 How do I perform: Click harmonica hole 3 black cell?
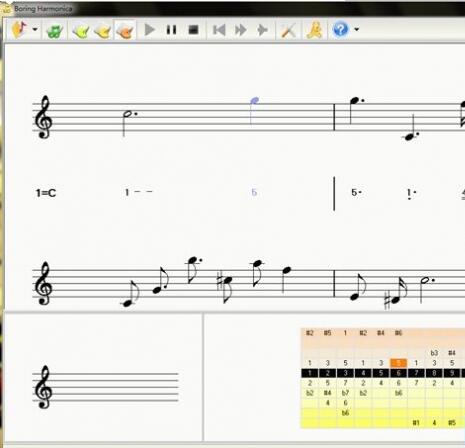[345, 373]
